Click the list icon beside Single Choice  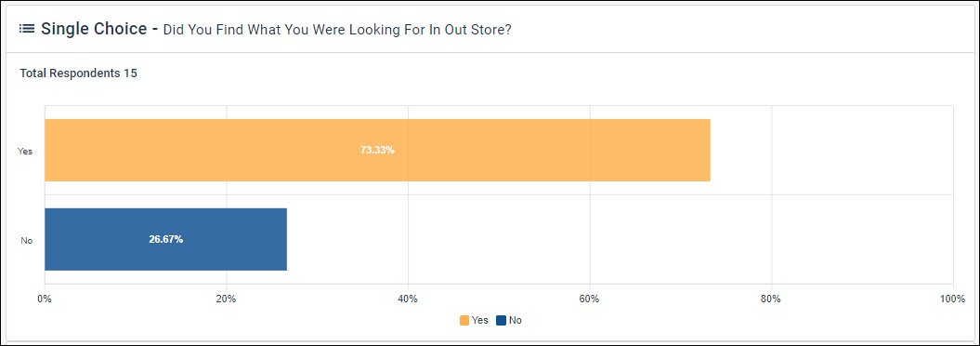[x=26, y=28]
